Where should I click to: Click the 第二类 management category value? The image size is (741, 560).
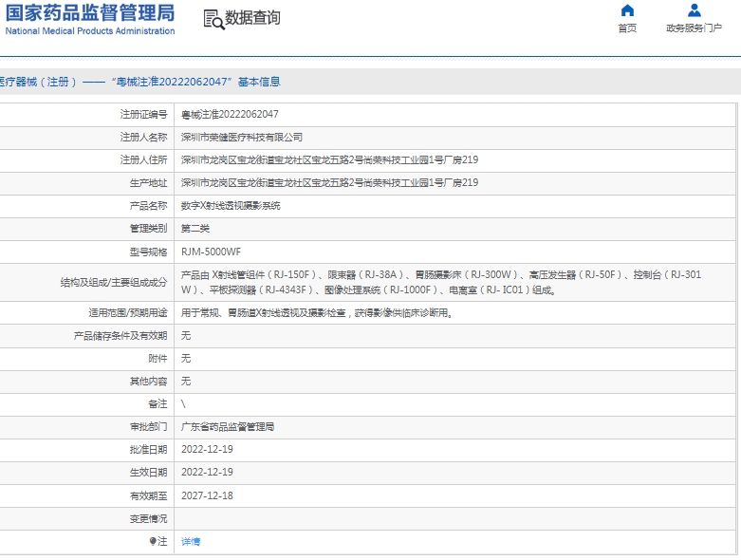pos(195,229)
